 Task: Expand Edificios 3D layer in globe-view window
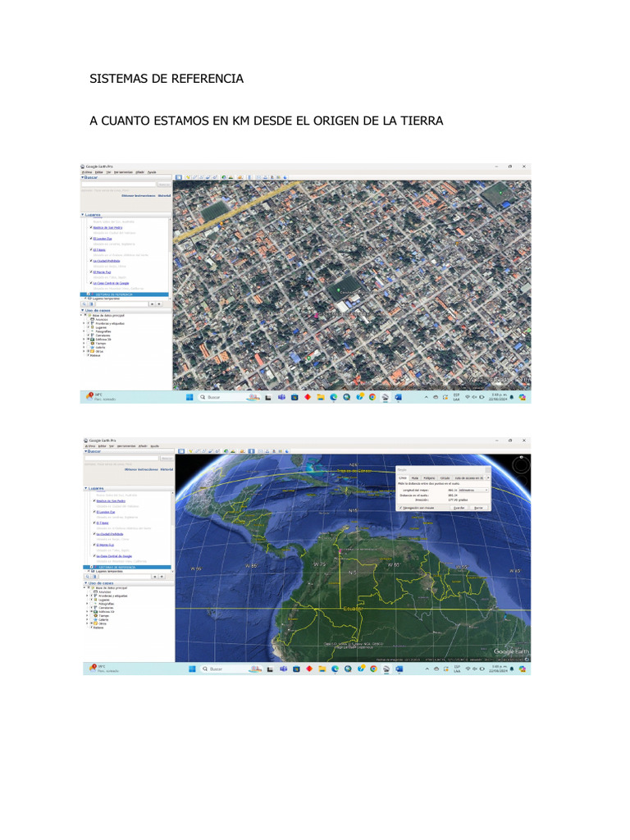(88, 610)
